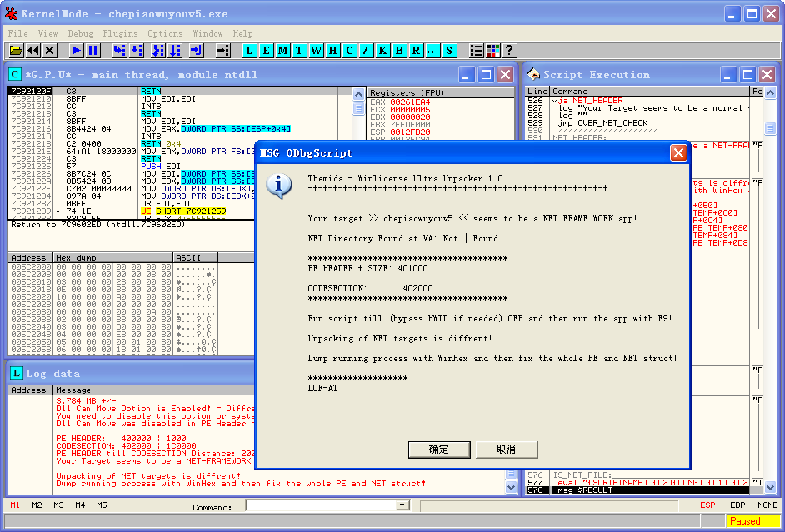Open Threads window via T button

point(299,50)
